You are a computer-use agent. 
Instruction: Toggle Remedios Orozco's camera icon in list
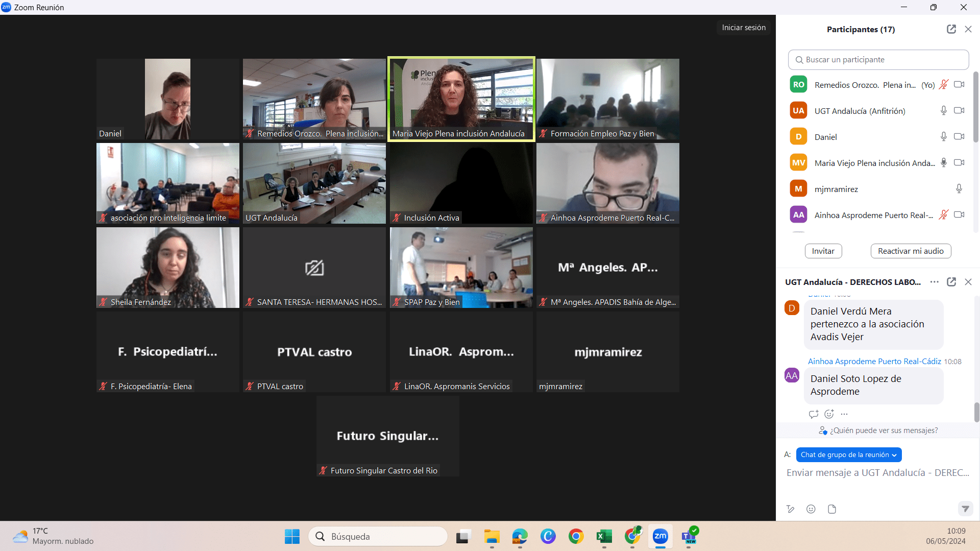[x=959, y=85]
